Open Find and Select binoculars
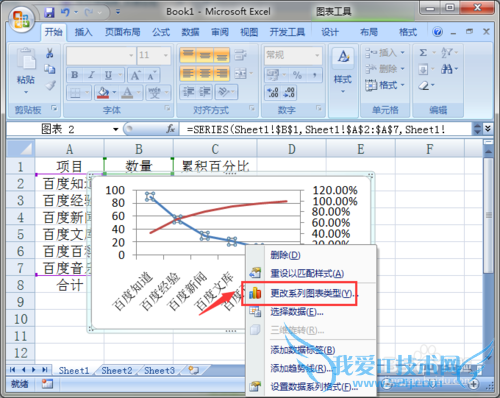Viewport: 500px width, 398px height. coord(449,69)
